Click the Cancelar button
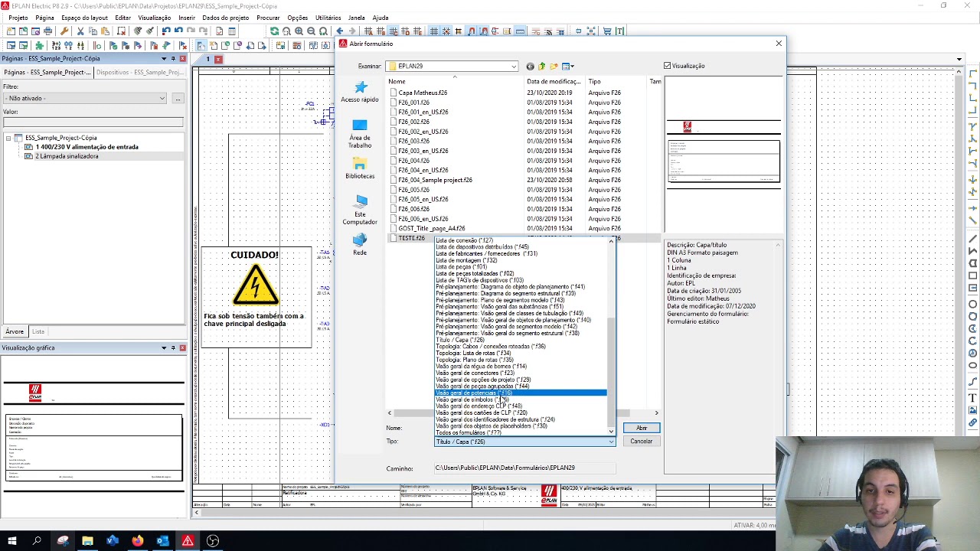Image resolution: width=980 pixels, height=551 pixels. tap(642, 442)
